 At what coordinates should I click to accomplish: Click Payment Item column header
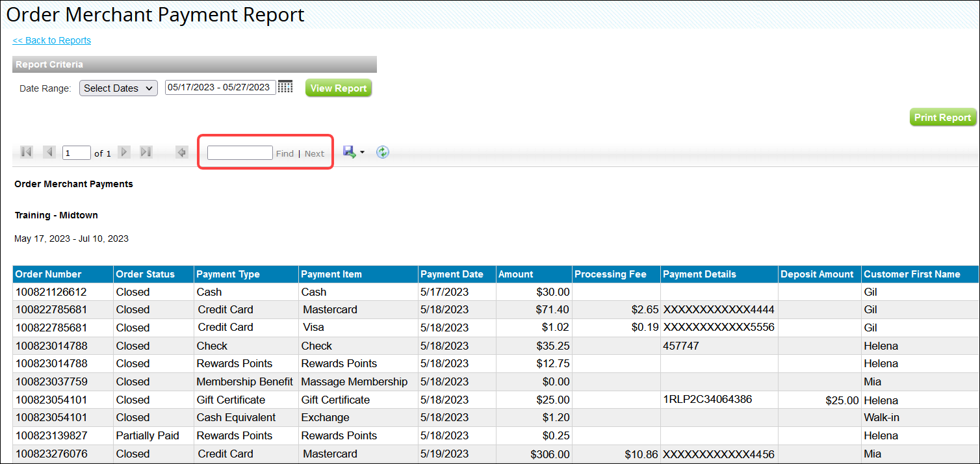pyautogui.click(x=358, y=274)
